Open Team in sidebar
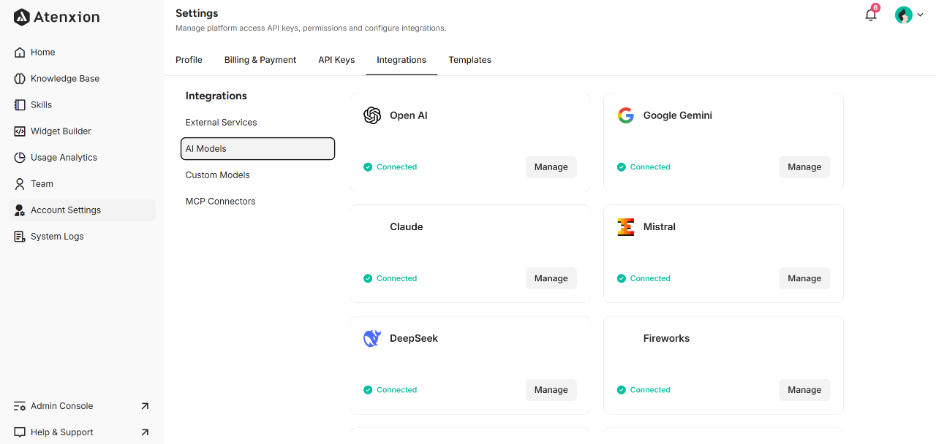Viewport: 936px width, 444px height. 82,184
